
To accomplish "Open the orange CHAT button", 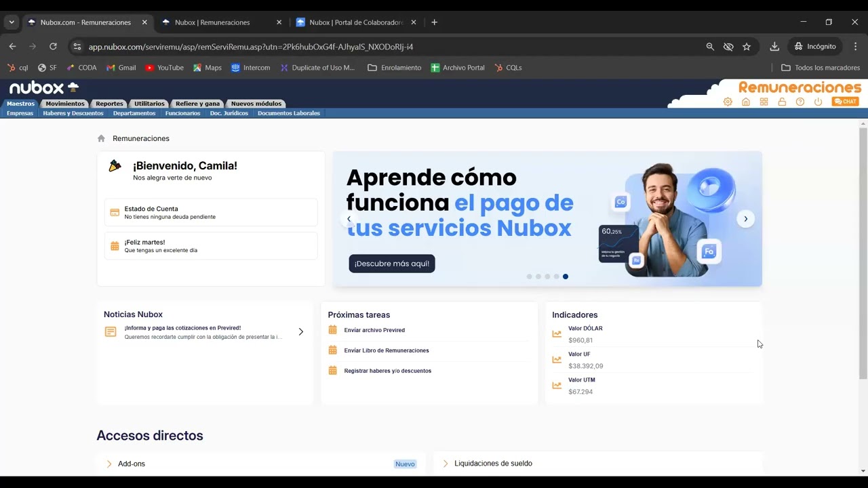I will pyautogui.click(x=846, y=102).
